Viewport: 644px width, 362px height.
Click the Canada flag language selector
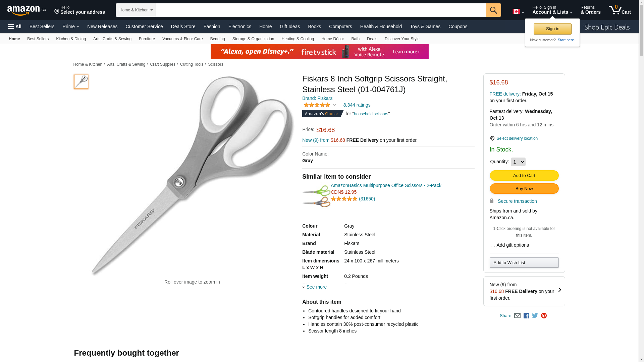coord(518,12)
